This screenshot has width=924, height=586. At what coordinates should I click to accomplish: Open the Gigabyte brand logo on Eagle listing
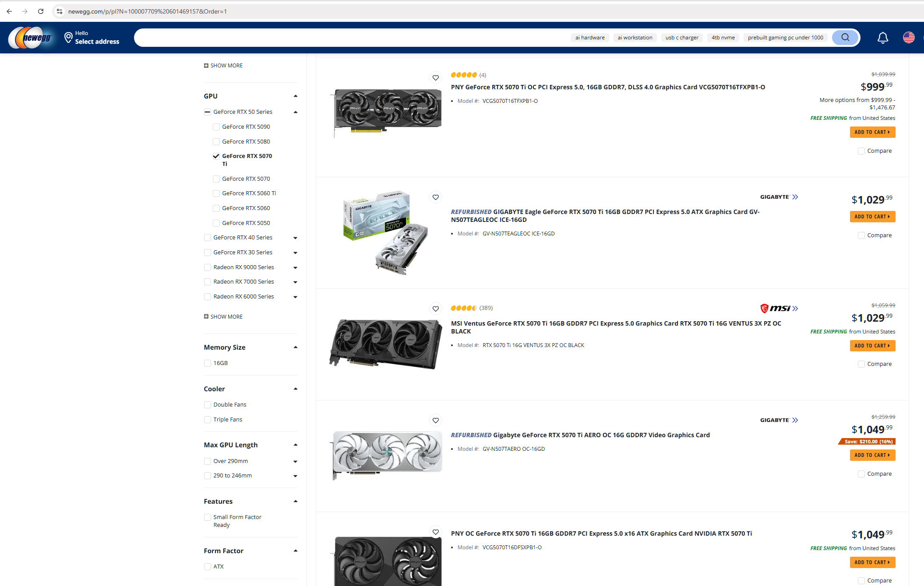[779, 197]
